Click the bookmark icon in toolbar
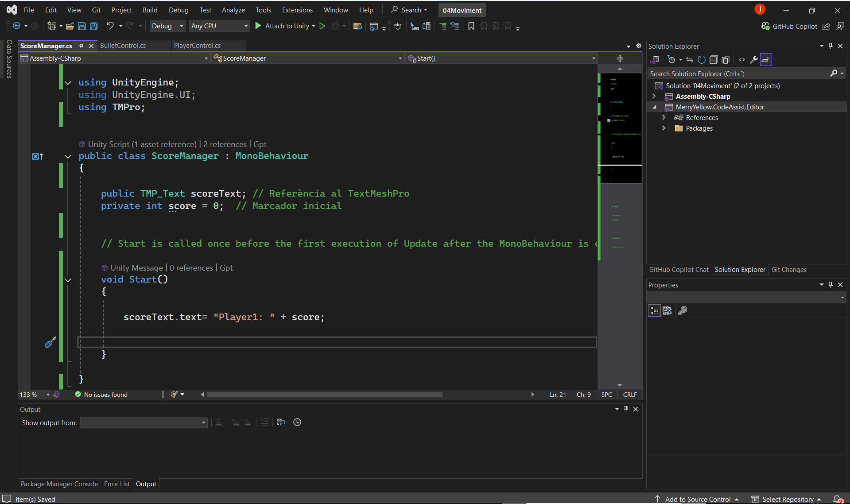 (471, 26)
